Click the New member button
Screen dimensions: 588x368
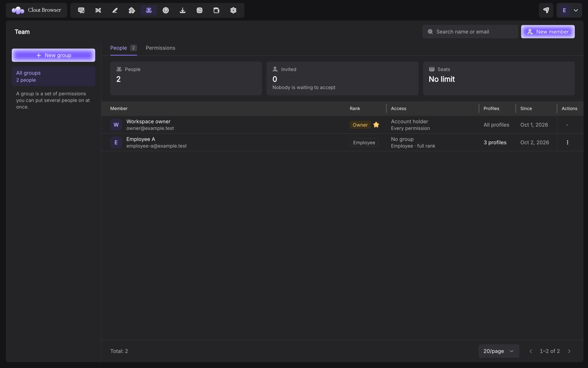click(x=548, y=32)
